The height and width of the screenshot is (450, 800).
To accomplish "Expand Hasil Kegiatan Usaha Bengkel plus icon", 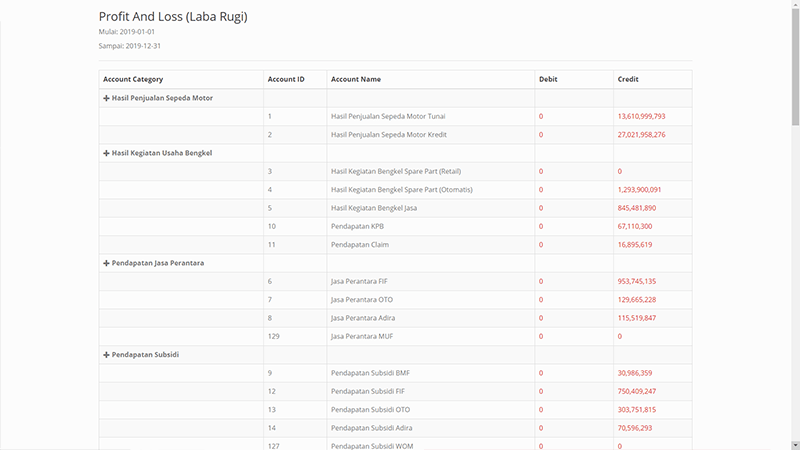I will [x=106, y=153].
